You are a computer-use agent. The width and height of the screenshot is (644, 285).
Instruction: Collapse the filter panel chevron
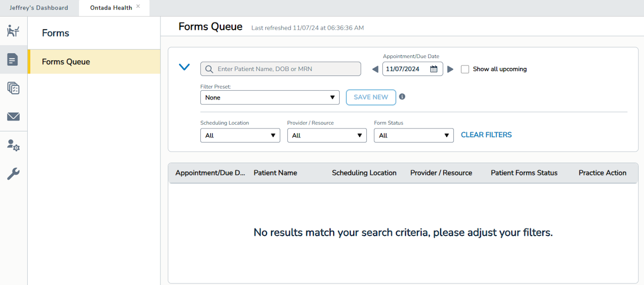184,67
